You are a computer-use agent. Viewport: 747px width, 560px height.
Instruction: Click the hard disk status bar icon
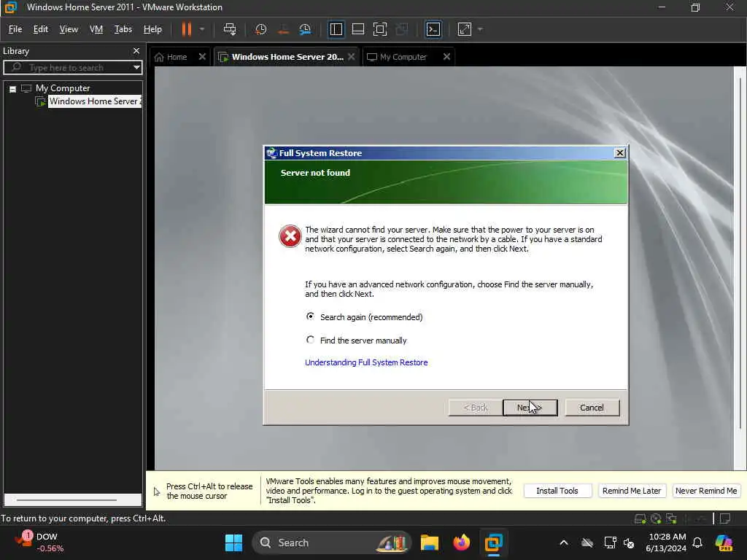coord(640,518)
